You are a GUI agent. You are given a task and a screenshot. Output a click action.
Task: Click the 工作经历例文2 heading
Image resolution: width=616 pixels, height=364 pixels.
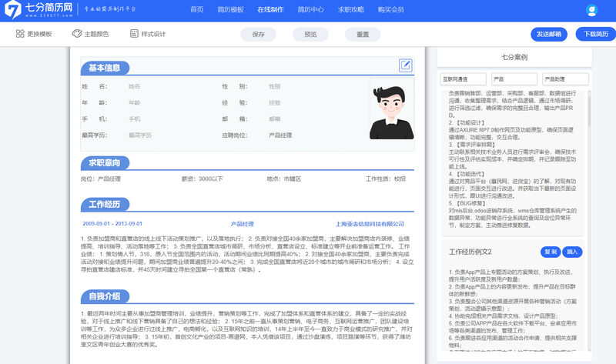pos(470,252)
